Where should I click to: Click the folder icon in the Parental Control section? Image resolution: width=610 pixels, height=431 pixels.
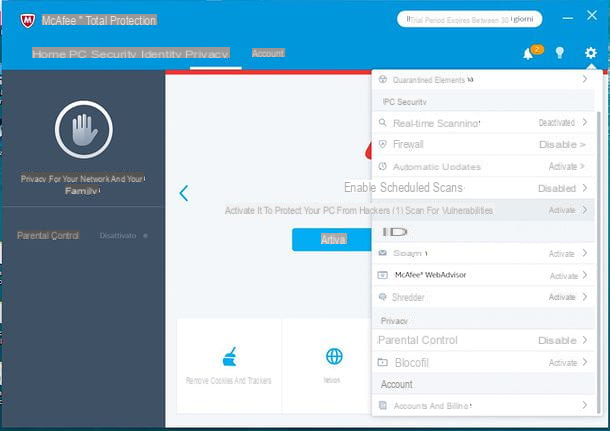point(383,362)
